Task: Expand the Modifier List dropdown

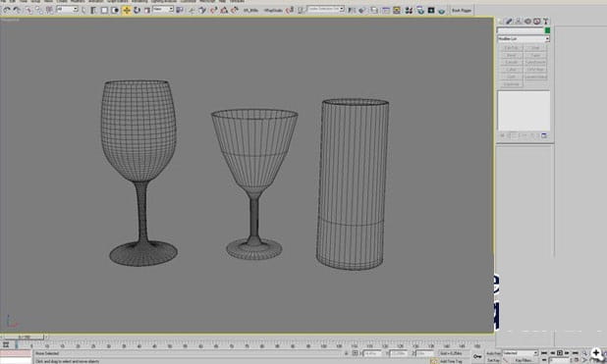Action: coord(524,38)
